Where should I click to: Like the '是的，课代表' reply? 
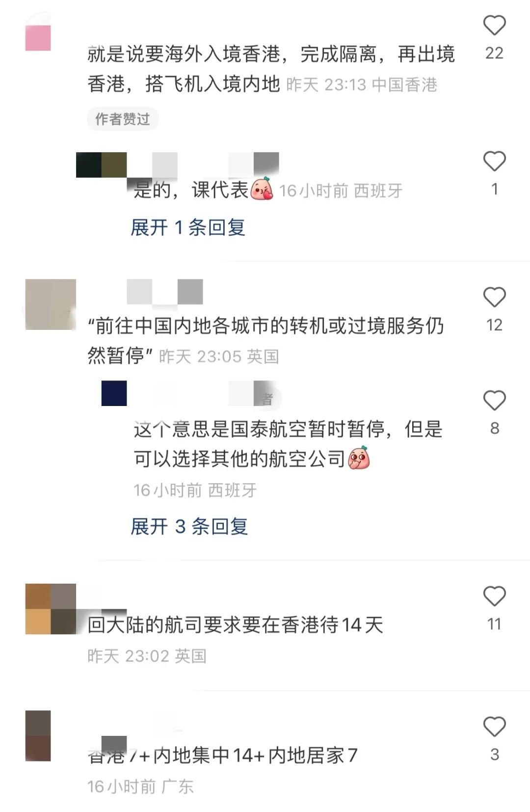click(494, 162)
